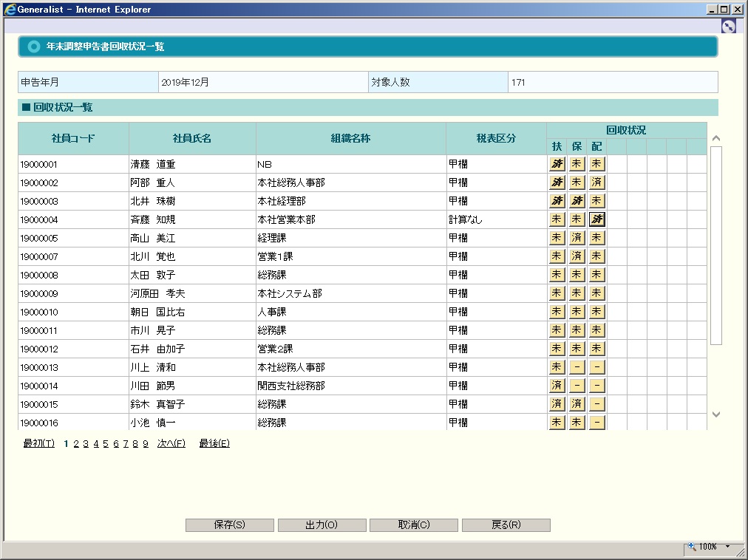Screen dimensions: 748x560
Task: Click the vertical scrollbar track of the table
Action: [x=715, y=377]
